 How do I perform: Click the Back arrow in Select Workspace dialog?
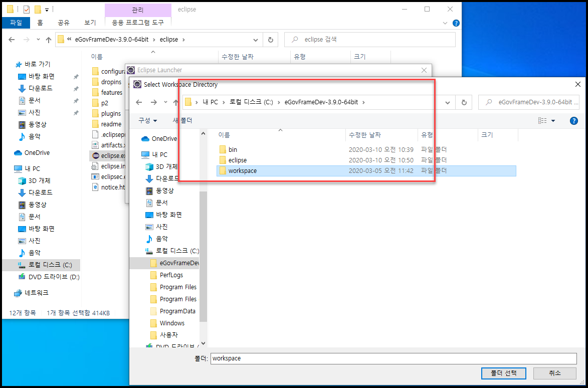[x=139, y=102]
